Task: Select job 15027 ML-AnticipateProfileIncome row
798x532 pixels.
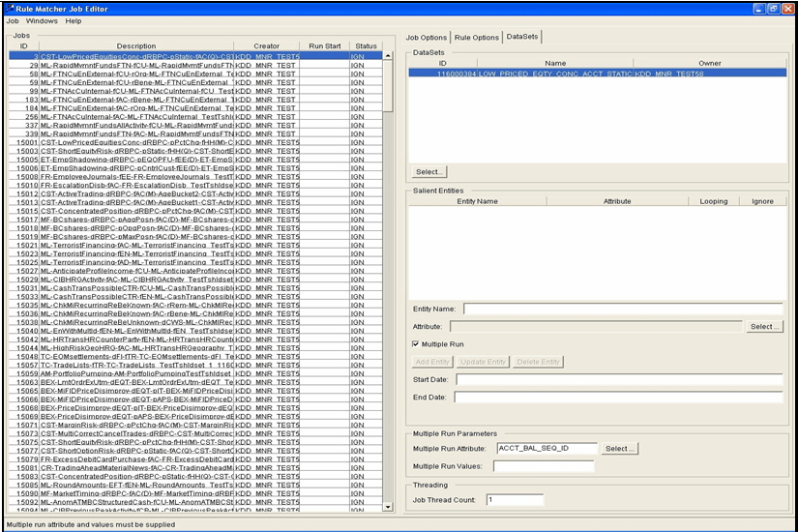Action: pos(195,271)
